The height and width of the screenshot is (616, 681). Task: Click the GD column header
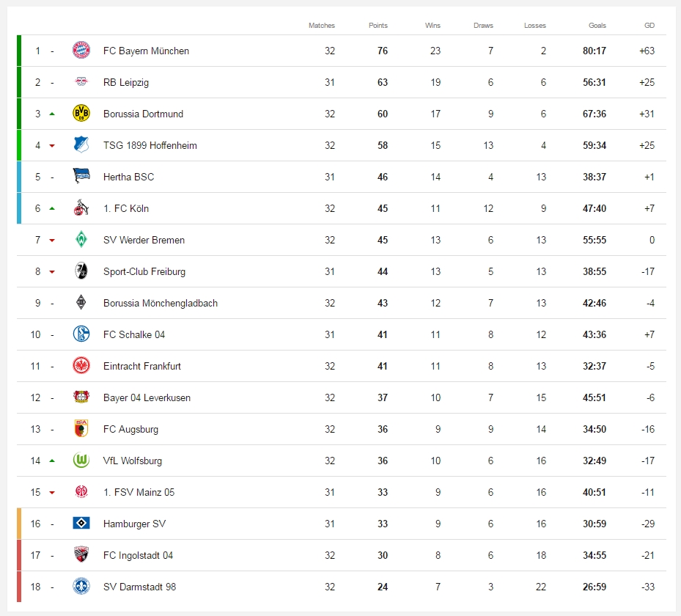pyautogui.click(x=649, y=26)
